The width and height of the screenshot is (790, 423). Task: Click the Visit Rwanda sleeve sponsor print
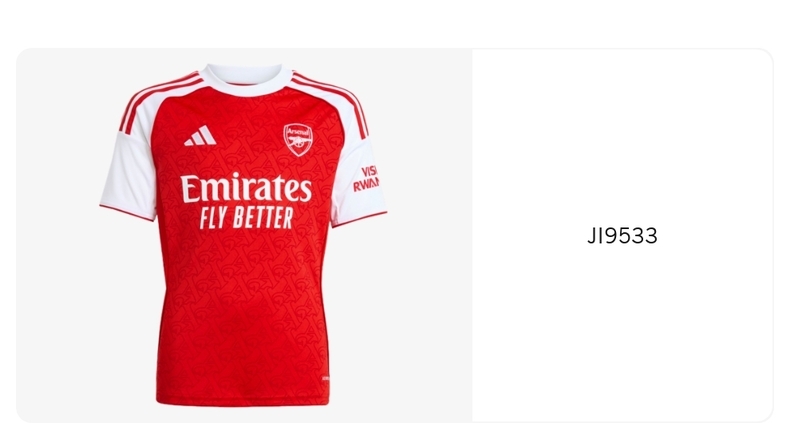click(x=366, y=179)
